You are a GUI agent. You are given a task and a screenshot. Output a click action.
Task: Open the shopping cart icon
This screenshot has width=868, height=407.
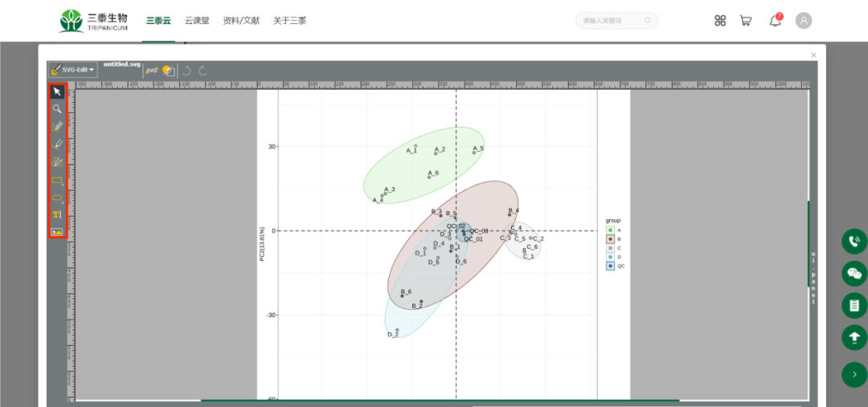pos(746,21)
